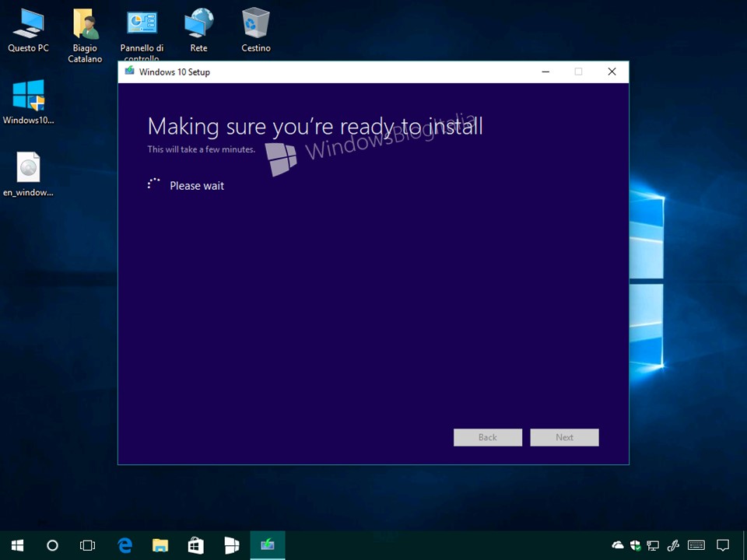Select the en_window... disc image file
This screenshot has height=560, width=747.
click(28, 174)
